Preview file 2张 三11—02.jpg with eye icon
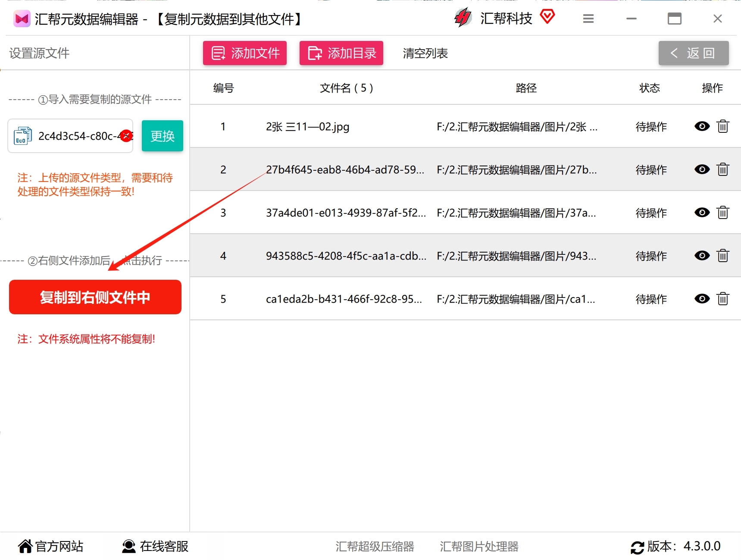741x560 pixels. pyautogui.click(x=702, y=126)
